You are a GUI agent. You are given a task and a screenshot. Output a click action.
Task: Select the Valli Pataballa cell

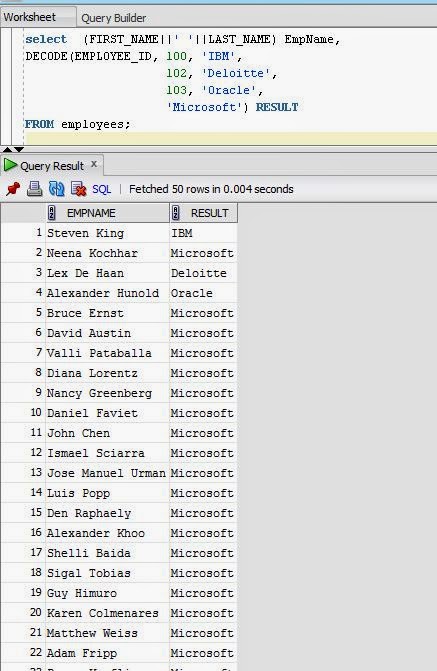tap(107, 353)
